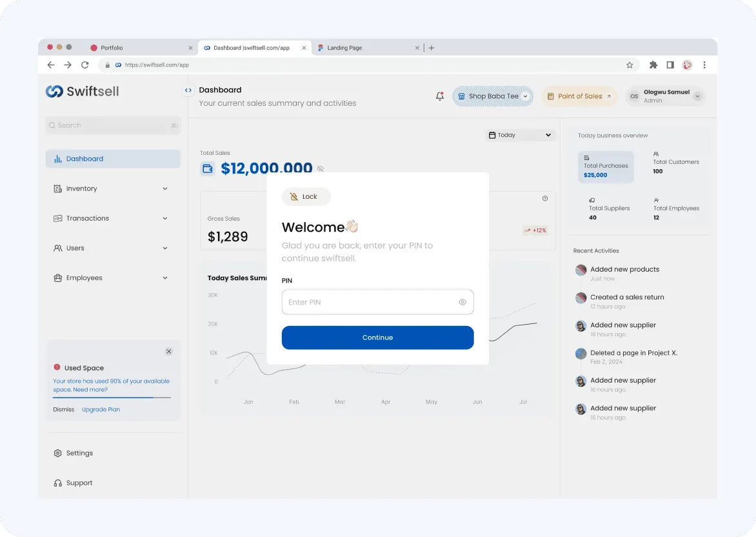The image size is (756, 537).
Task: Reload the page using the refresh icon
Action: pyautogui.click(x=85, y=65)
